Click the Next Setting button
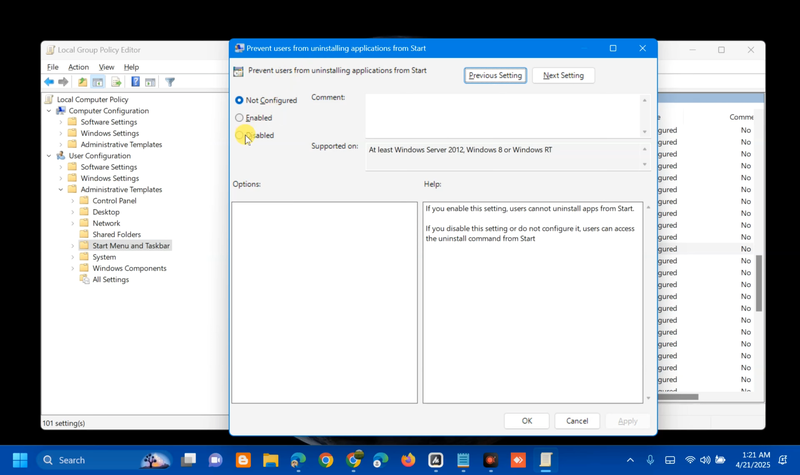Image resolution: width=800 pixels, height=475 pixels. point(563,76)
